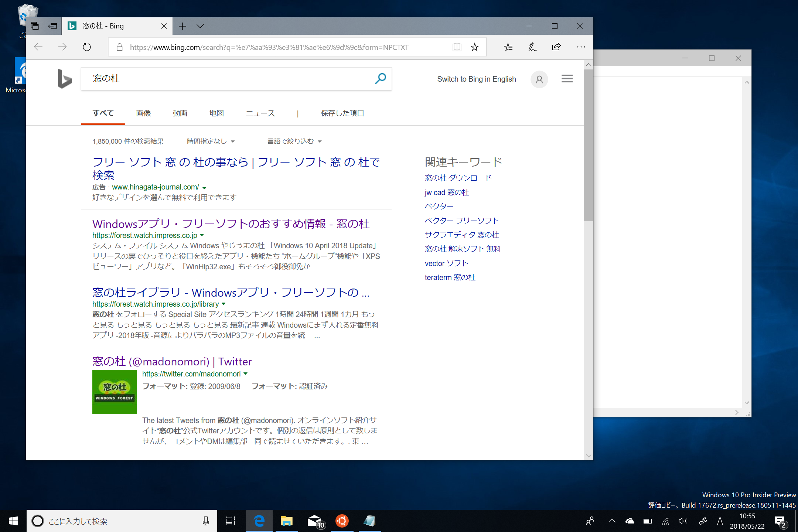The width and height of the screenshot is (798, 532).
Task: Share the current page
Action: [556, 47]
